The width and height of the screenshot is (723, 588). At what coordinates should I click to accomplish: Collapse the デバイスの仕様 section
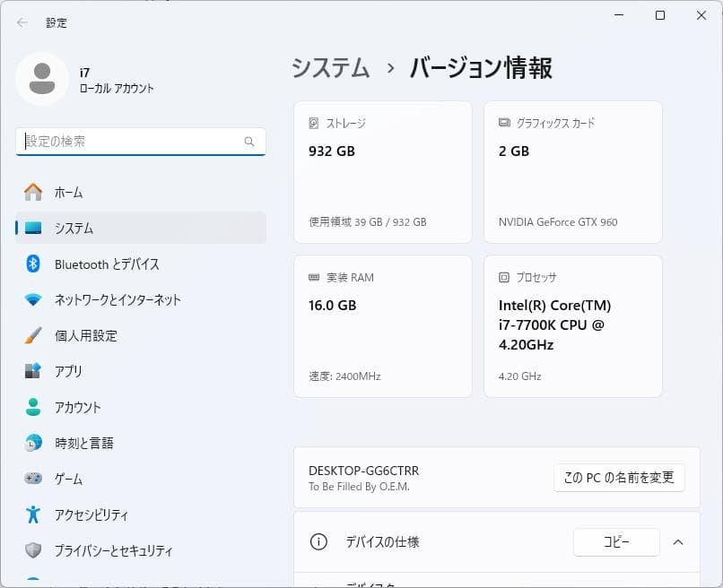(679, 542)
